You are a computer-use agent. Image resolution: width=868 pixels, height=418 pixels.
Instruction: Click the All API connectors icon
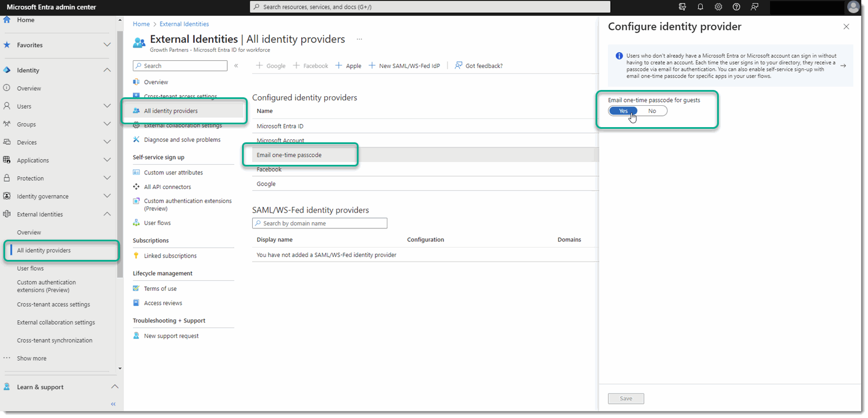coord(136,187)
